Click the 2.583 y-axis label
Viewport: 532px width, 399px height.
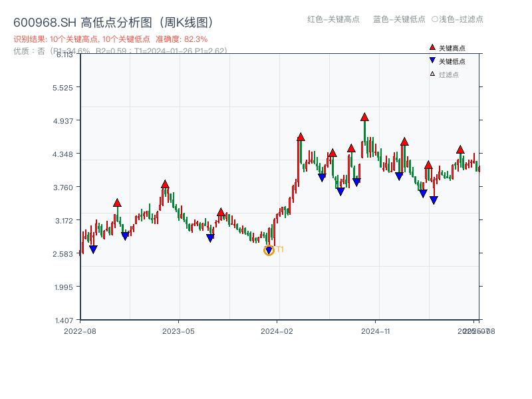pos(63,254)
